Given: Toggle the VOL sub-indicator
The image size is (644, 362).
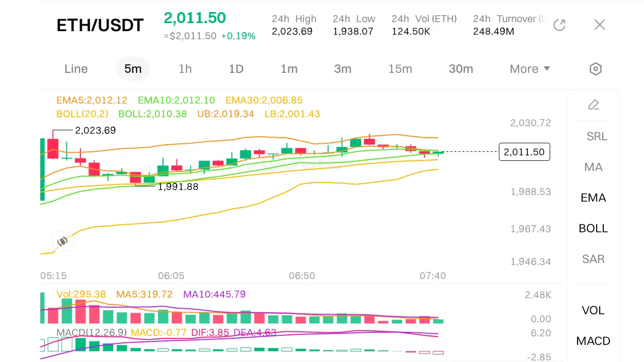Looking at the screenshot, I should [x=593, y=310].
